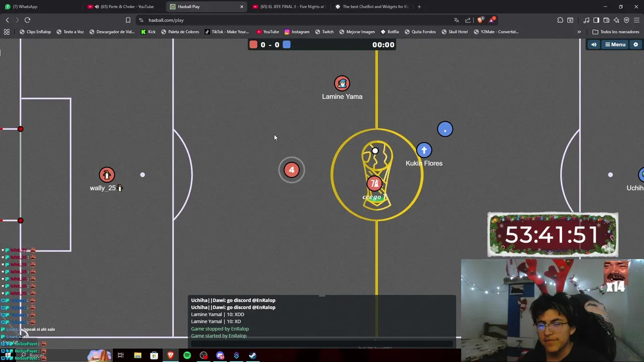This screenshot has width=644, height=362.
Task: Expand hidden bookmarks overflow chevron
Action: pos(579,32)
